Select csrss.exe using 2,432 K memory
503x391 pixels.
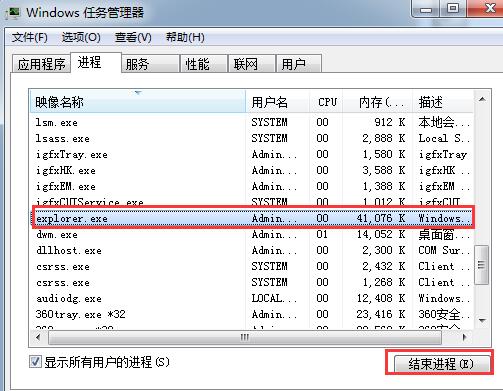pos(252,266)
